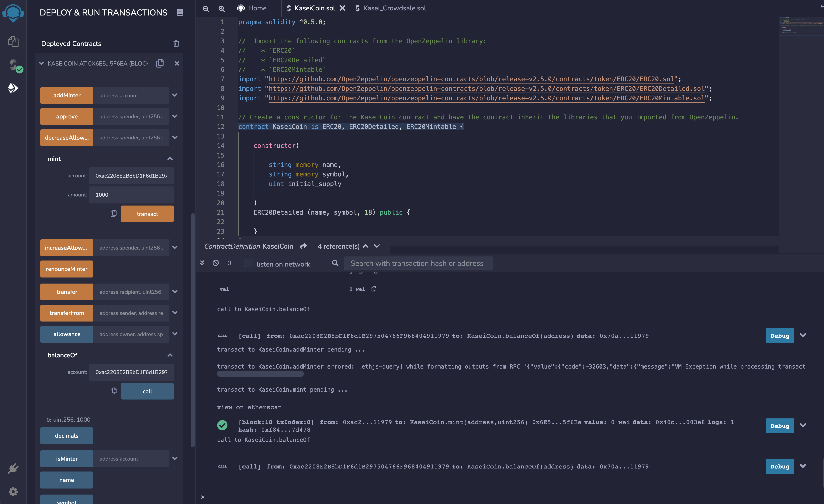The image size is (824, 504).
Task: Collapse the mint function section
Action: click(x=170, y=158)
